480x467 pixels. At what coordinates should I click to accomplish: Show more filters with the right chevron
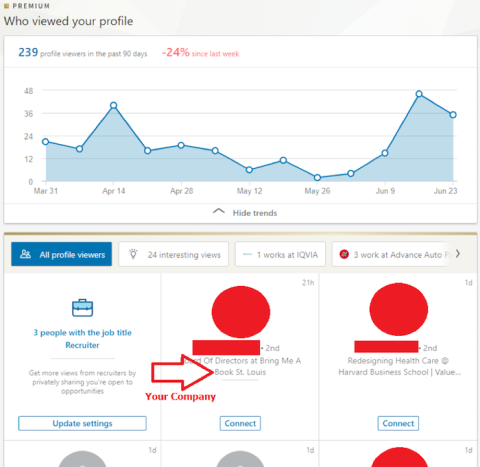(458, 254)
